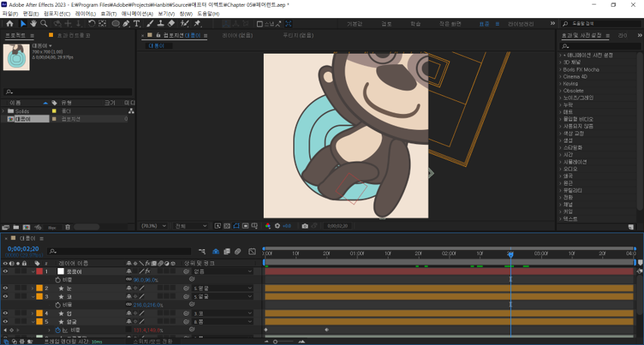Hide layer 2 using its eye icon
Screen dimensions: 644x345
coord(5,288)
